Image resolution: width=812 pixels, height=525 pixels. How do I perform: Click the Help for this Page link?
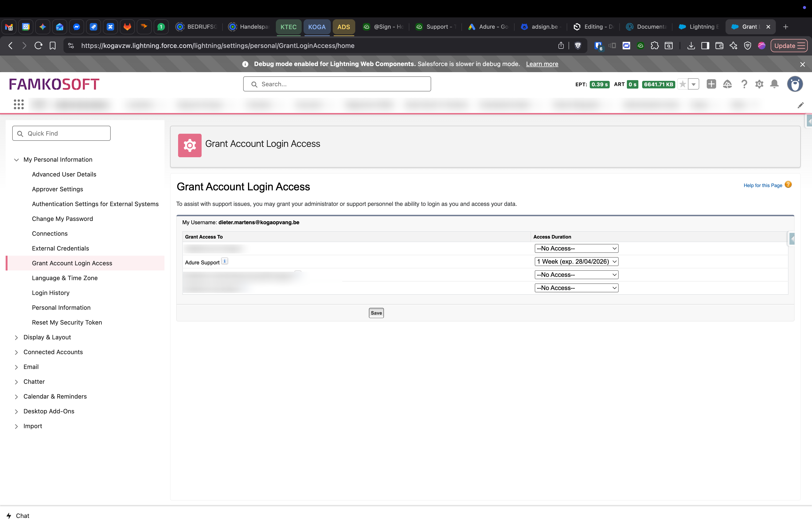(x=763, y=185)
